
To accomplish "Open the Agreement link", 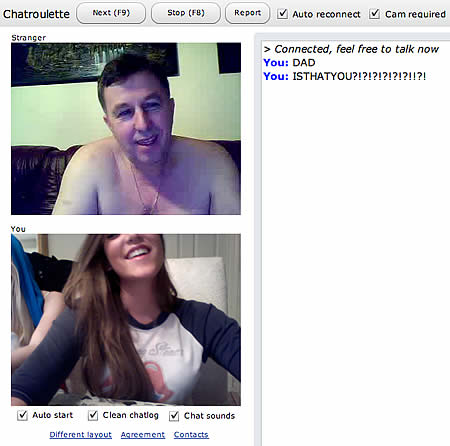I will (x=143, y=435).
